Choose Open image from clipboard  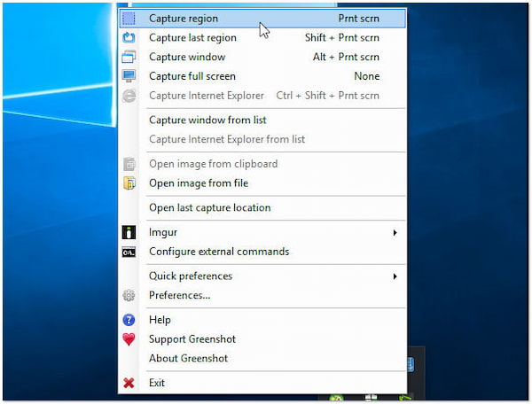[x=262, y=164]
